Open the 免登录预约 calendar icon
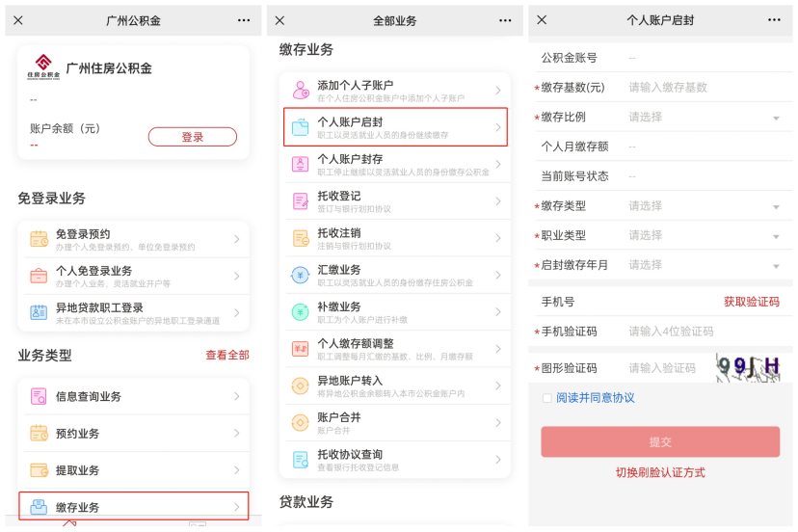Viewport: 798px width, 532px height. point(39,239)
